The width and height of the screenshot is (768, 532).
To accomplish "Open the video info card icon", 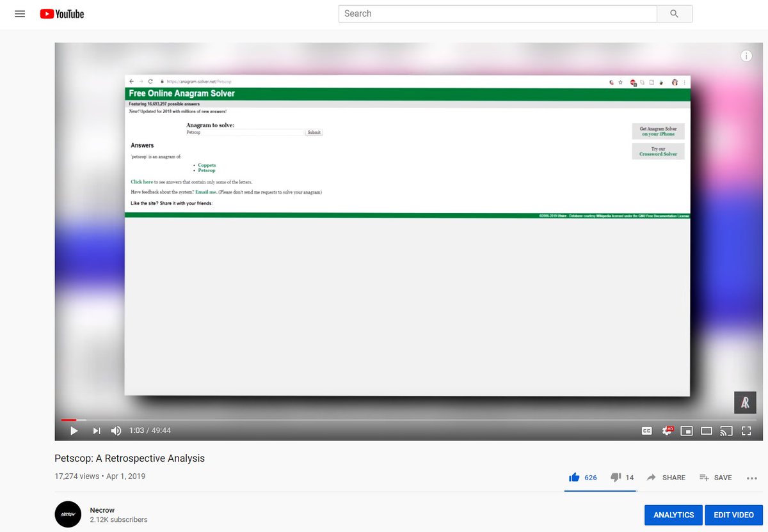I will pyautogui.click(x=746, y=56).
